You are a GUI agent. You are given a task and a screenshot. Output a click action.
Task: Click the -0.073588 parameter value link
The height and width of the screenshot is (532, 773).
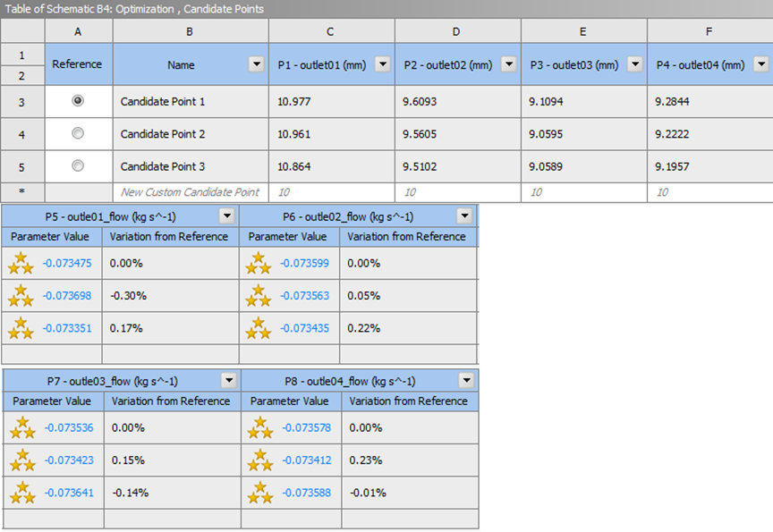tap(306, 493)
